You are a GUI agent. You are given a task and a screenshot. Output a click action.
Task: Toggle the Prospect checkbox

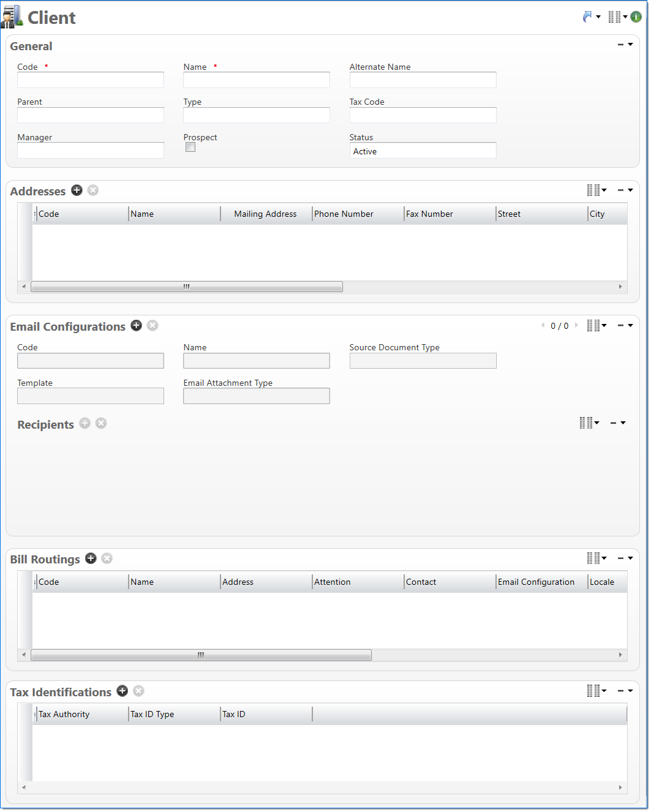point(190,148)
